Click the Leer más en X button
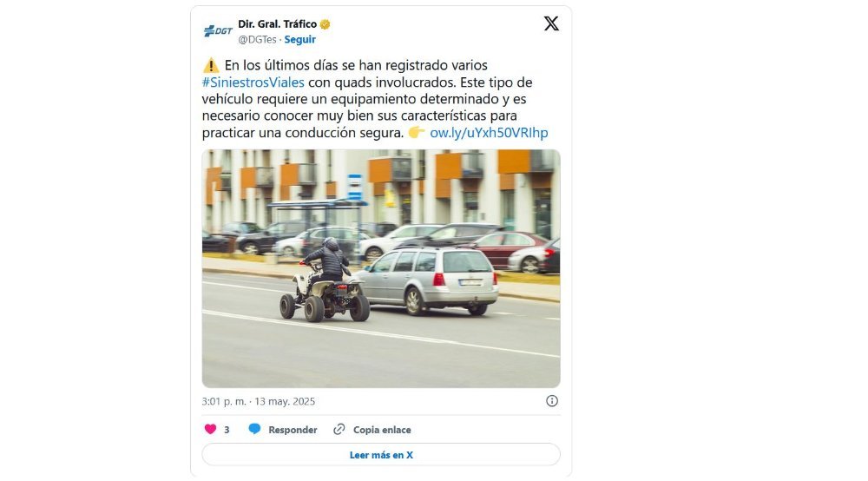 tap(381, 454)
